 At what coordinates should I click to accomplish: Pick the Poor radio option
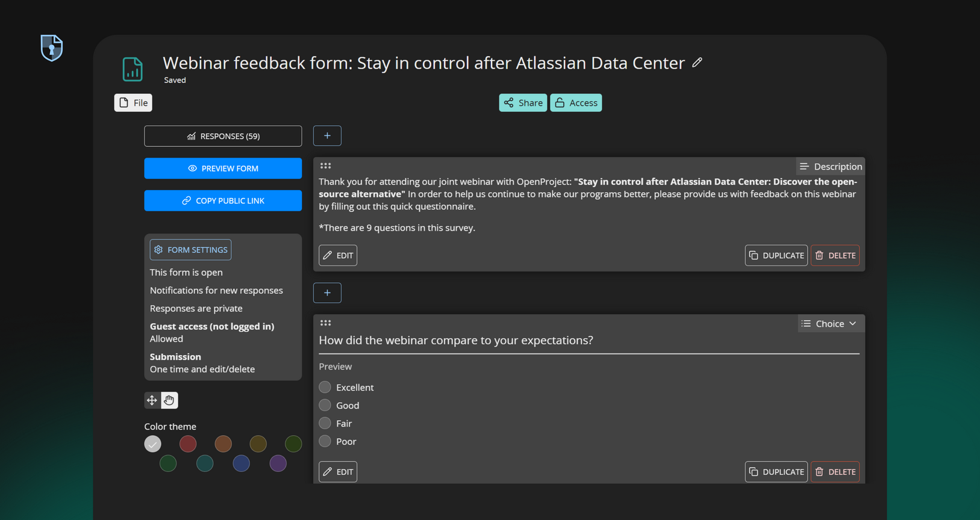pos(325,441)
